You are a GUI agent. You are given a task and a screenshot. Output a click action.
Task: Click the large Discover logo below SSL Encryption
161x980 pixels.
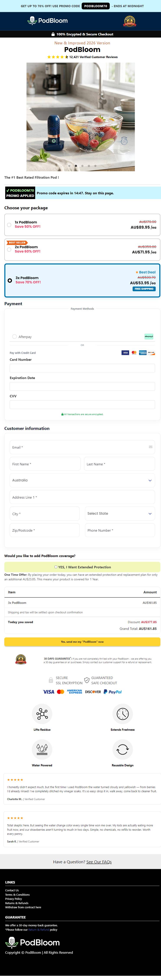click(x=93, y=692)
